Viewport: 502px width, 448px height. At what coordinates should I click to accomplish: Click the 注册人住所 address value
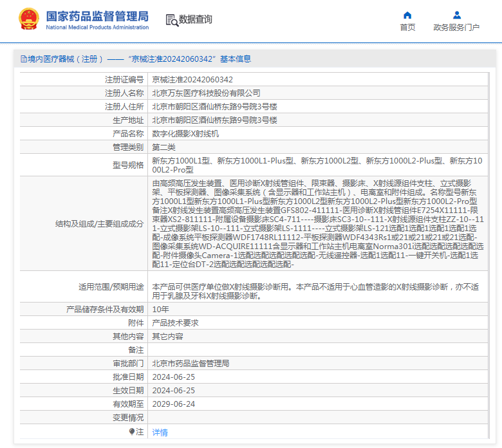(214, 106)
